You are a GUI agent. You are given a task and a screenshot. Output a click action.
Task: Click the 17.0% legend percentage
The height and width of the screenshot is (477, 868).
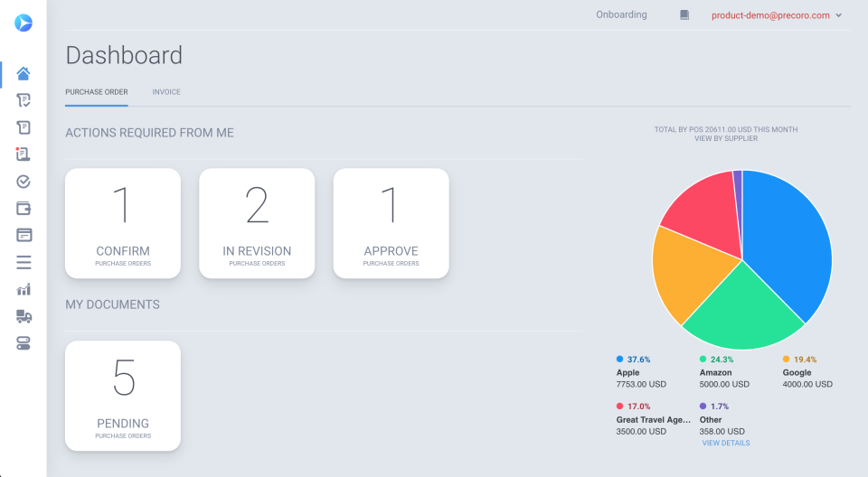click(639, 407)
